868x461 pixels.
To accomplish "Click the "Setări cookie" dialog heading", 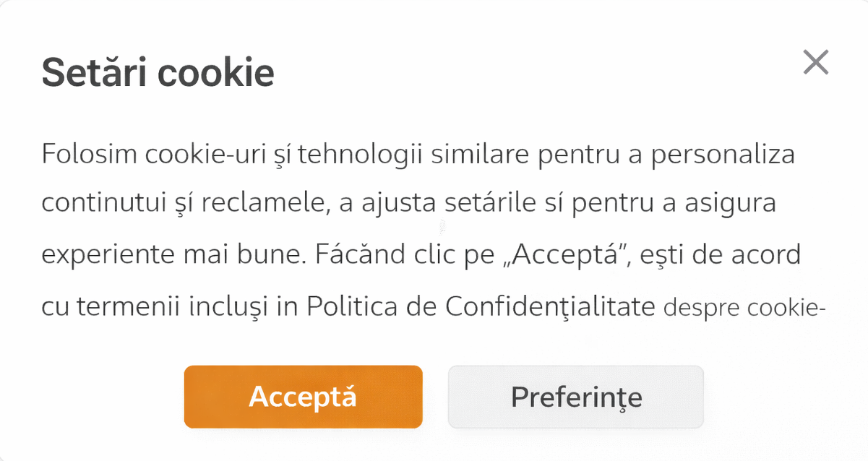I will tap(158, 74).
